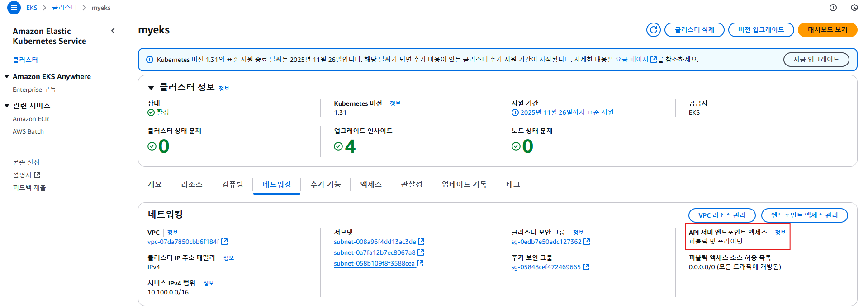Viewport: 868px width, 308px height.
Task: Open the 액세스 tab
Action: pyautogui.click(x=371, y=184)
